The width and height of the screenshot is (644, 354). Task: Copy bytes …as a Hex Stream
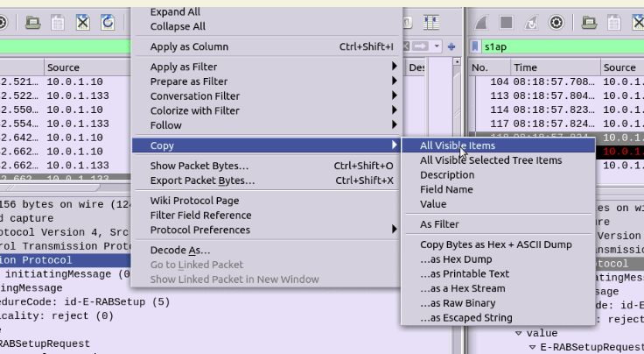tap(498, 288)
